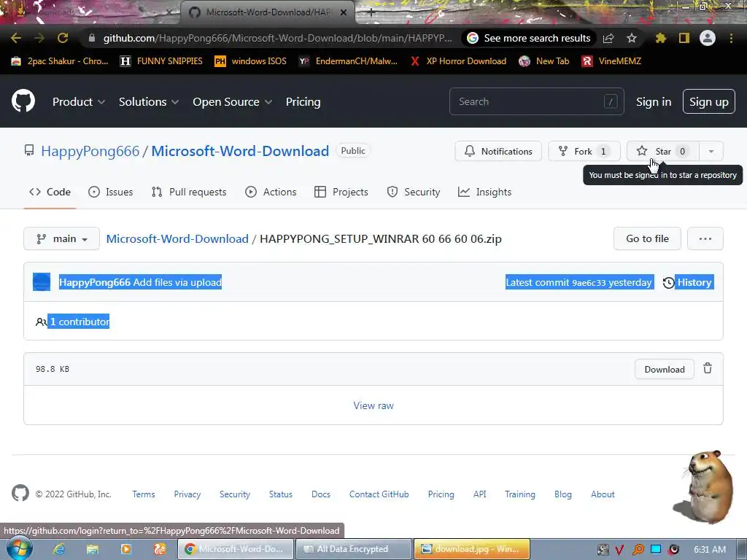Launch Internet Explorer from taskbar
747x560 pixels.
click(59, 549)
